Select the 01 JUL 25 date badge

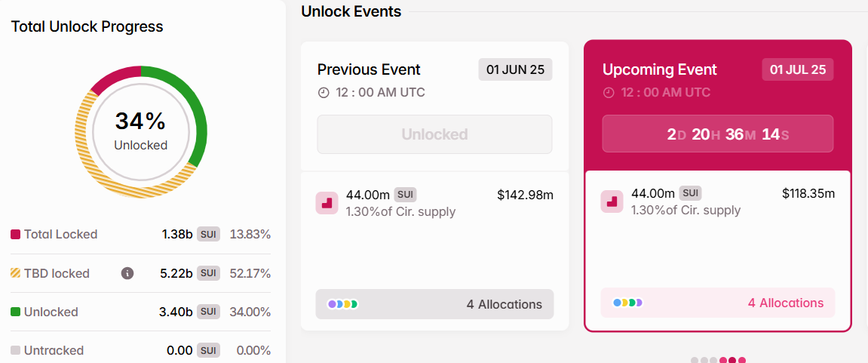(798, 70)
